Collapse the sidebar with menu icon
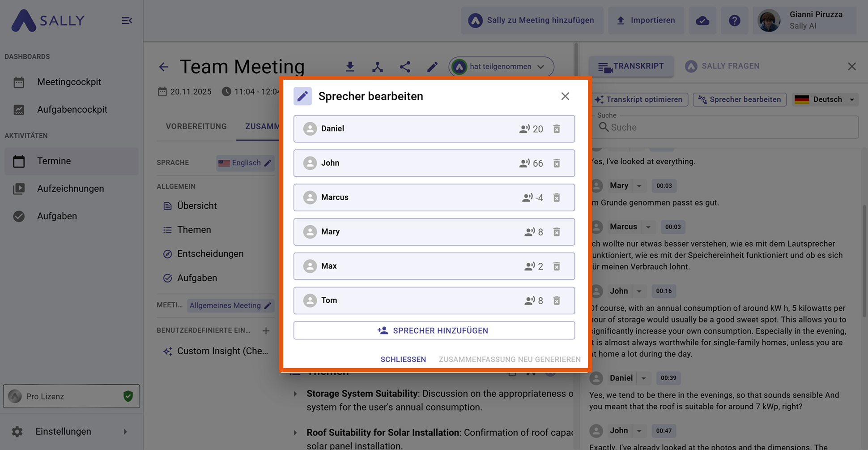The image size is (868, 450). click(x=127, y=21)
